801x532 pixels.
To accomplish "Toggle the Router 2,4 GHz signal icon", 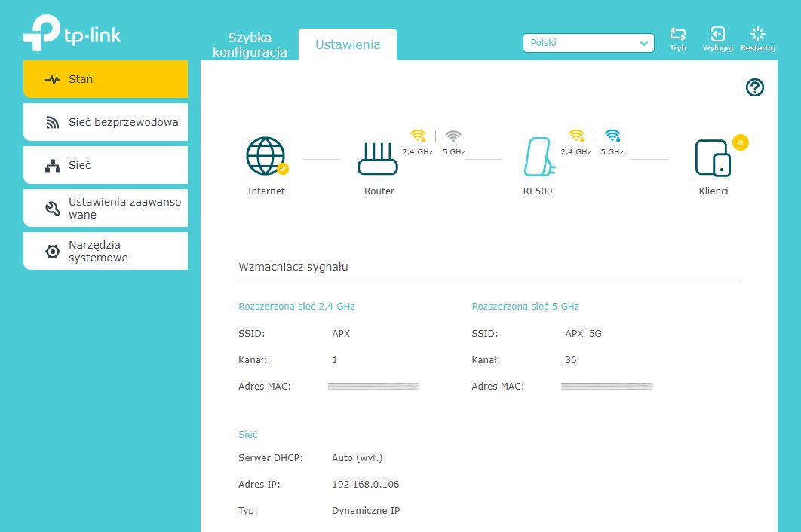I will [x=419, y=136].
